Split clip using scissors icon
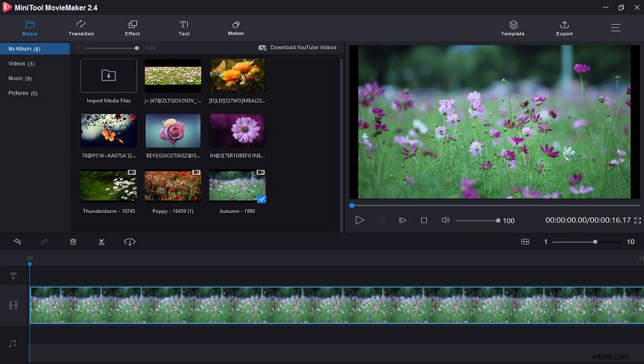Image resolution: width=644 pixels, height=364 pixels. pos(101,242)
